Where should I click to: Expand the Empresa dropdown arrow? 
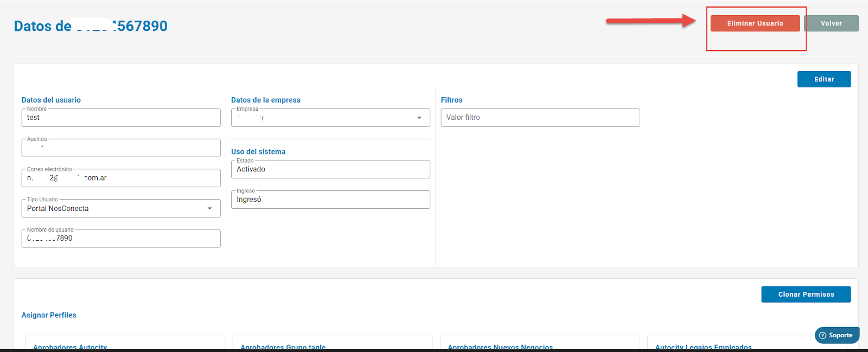pyautogui.click(x=419, y=118)
